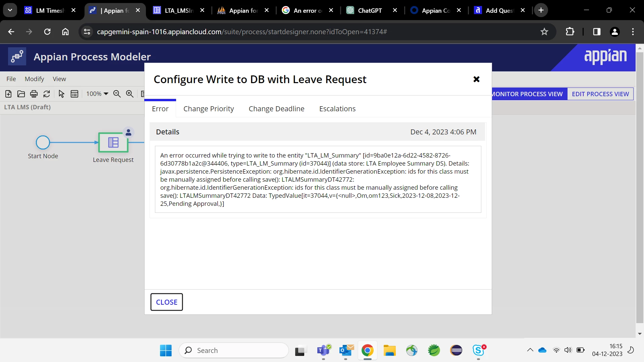644x362 pixels.
Task: Click the Appian Process Modeler logo icon
Action: coord(17,57)
